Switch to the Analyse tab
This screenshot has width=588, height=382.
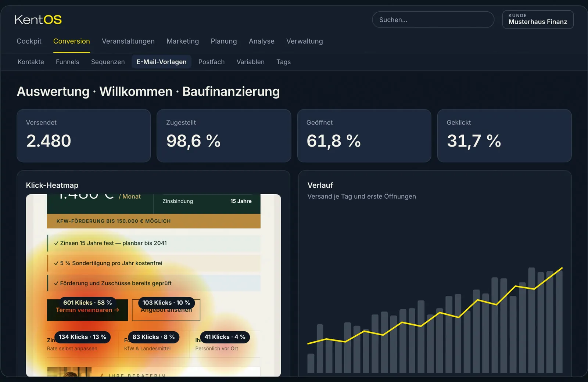pyautogui.click(x=262, y=41)
